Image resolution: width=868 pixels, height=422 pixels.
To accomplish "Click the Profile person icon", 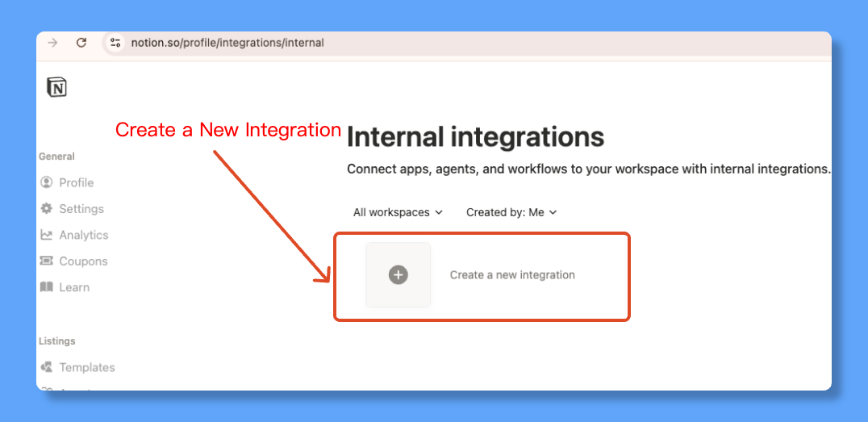I will 47,182.
